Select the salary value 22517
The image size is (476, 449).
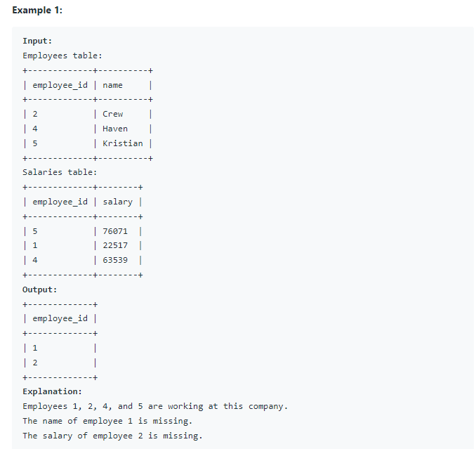click(115, 245)
